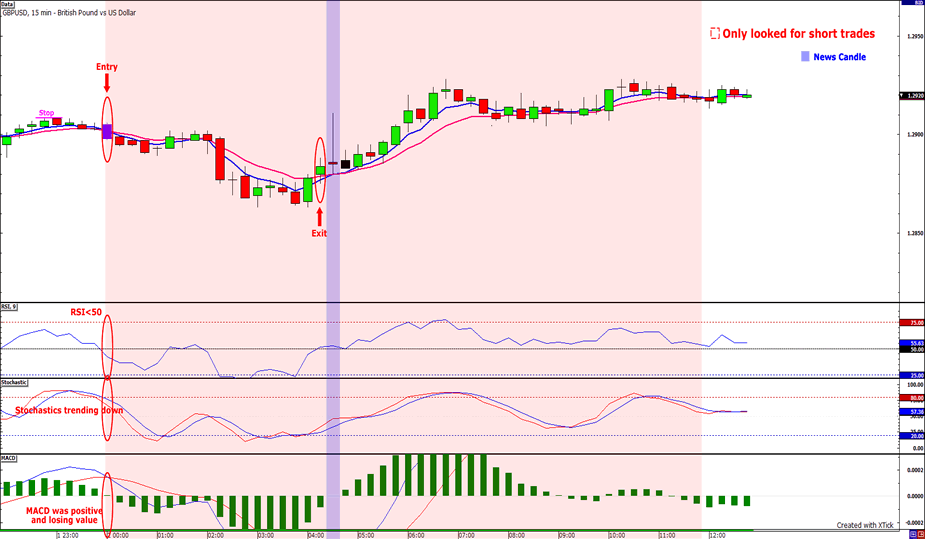Click the RSI 50.00 level tag
Viewport: 925px width, 539px height.
pyautogui.click(x=912, y=349)
